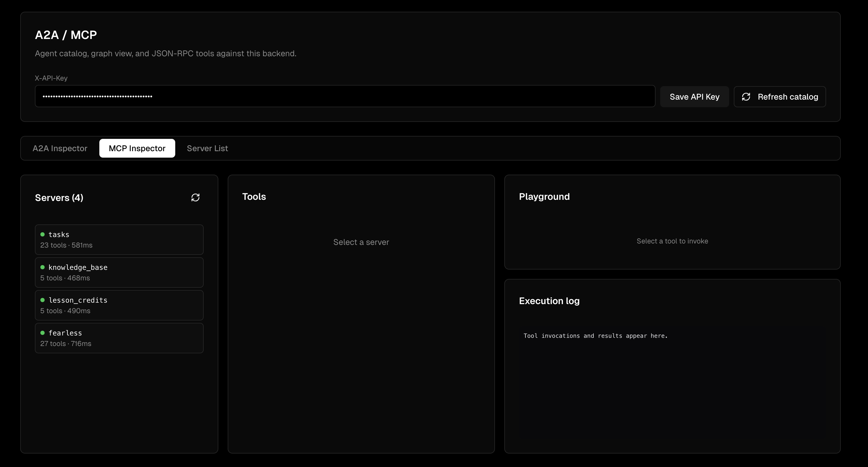Click the refresh icon beside Servers (4)
The height and width of the screenshot is (467, 868).
tap(195, 197)
